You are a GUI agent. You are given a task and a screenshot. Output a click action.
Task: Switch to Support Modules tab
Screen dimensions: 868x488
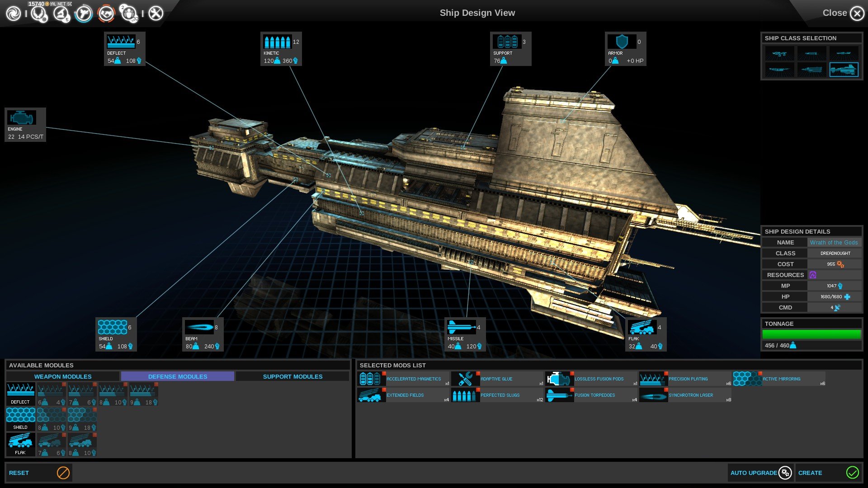[x=292, y=376]
